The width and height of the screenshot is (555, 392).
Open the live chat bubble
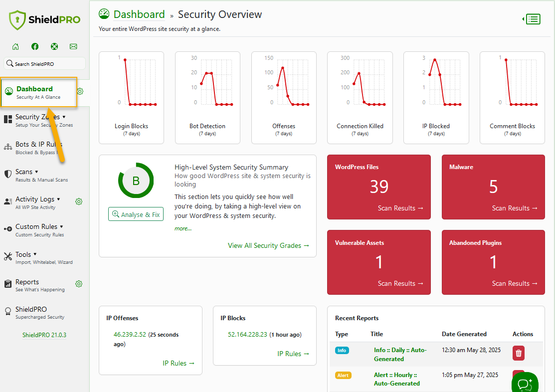click(525, 384)
